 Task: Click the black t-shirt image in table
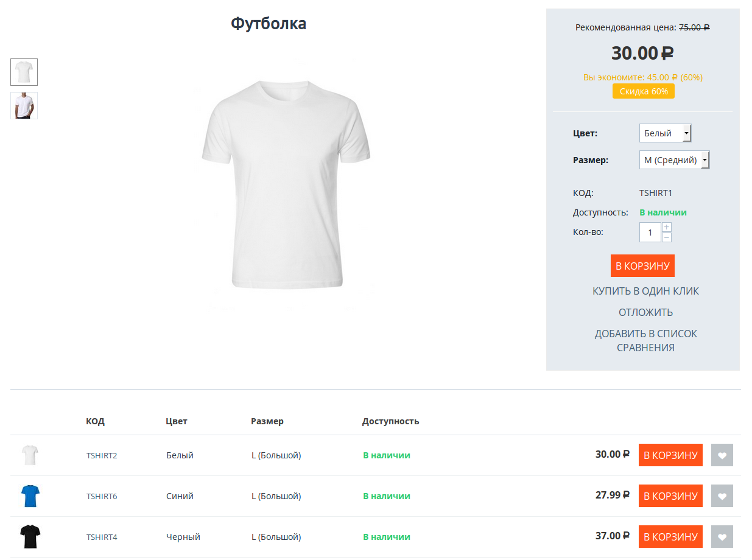point(30,537)
